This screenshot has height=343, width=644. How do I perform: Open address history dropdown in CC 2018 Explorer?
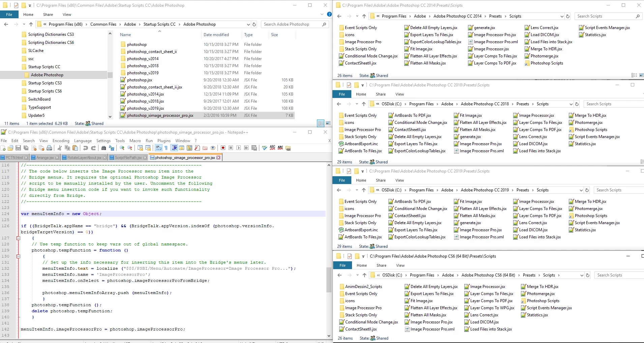[571, 104]
